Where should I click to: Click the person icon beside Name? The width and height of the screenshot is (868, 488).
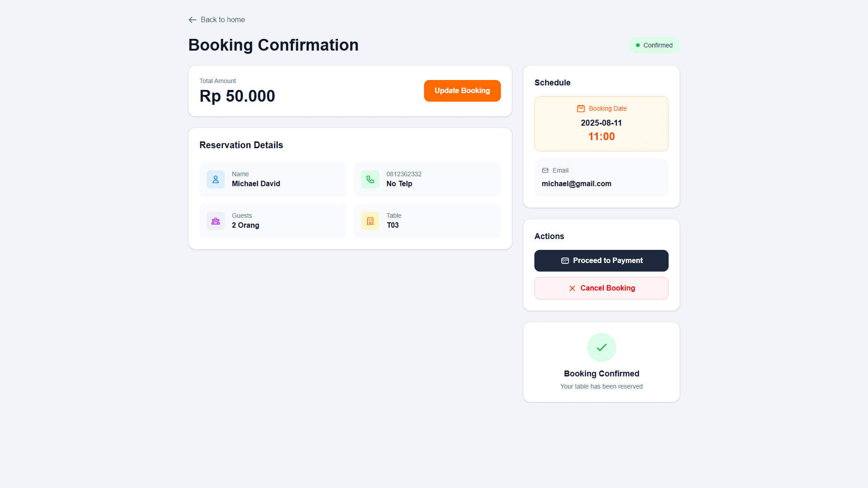click(x=216, y=179)
